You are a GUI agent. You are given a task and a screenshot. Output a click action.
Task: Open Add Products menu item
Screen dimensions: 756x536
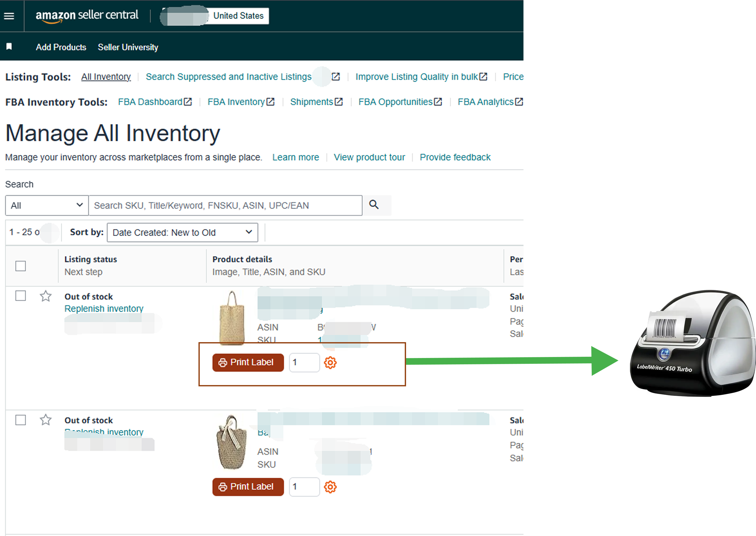[x=61, y=47]
